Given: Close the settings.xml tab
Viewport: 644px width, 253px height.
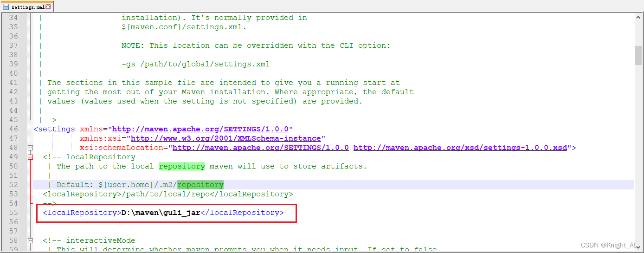Looking at the screenshot, I should click(x=48, y=6).
